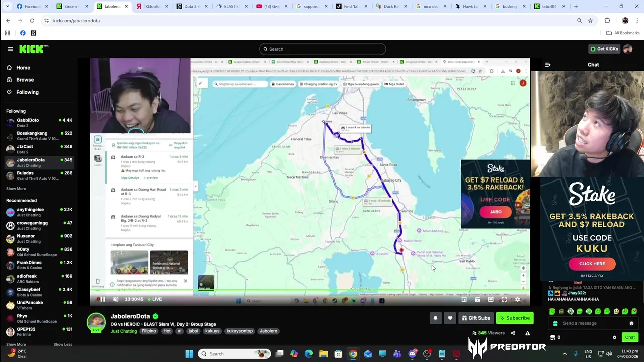Bookmark this page with star icon
Screen dimensions: 644x362
pyautogui.click(x=590, y=21)
